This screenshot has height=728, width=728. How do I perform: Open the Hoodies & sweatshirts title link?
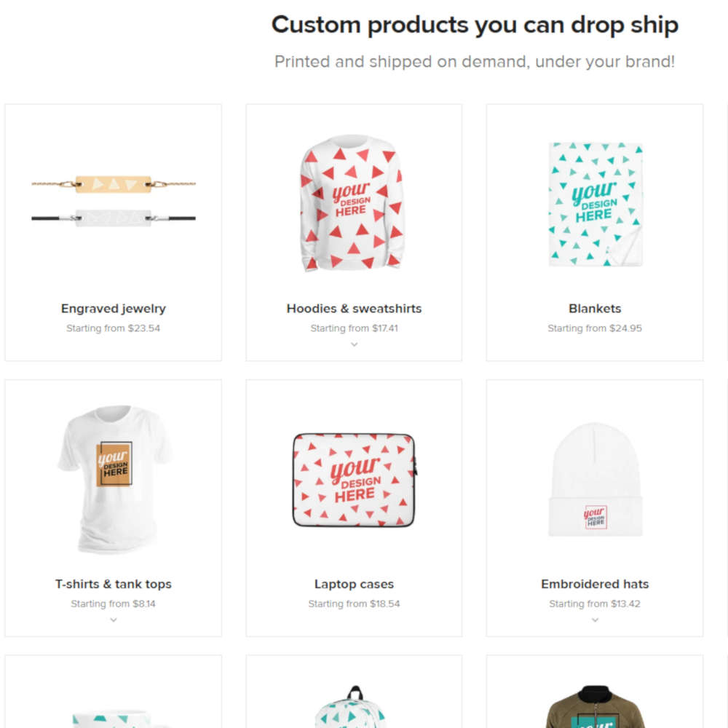click(354, 309)
